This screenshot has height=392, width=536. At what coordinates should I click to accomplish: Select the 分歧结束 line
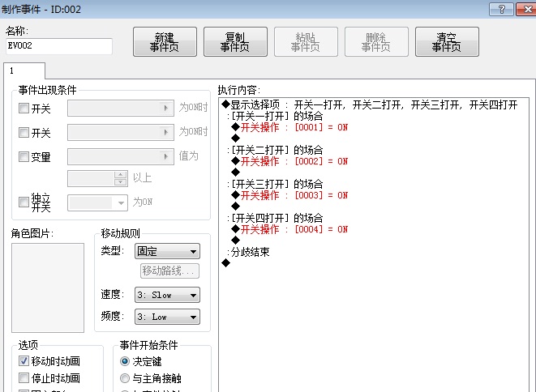[248, 252]
